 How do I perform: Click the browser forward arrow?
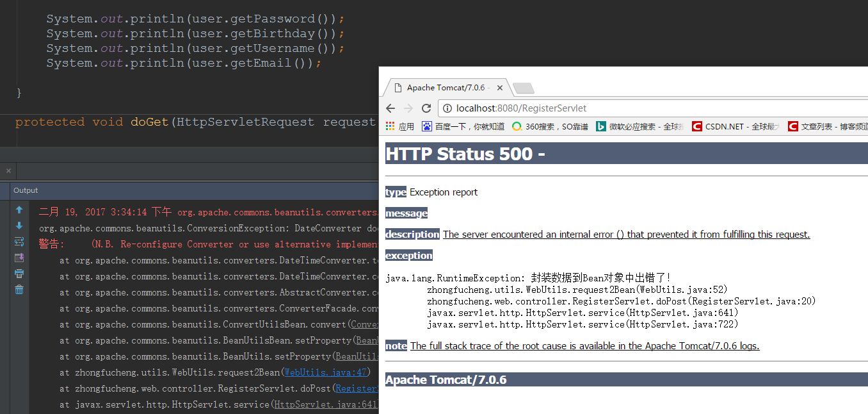[x=408, y=108]
